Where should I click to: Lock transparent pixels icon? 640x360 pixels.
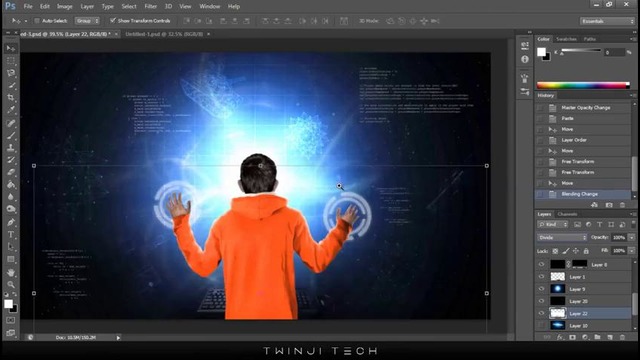point(555,251)
